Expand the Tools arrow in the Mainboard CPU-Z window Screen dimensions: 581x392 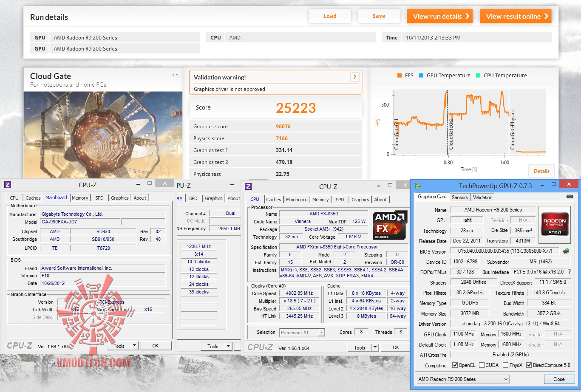tap(134, 346)
